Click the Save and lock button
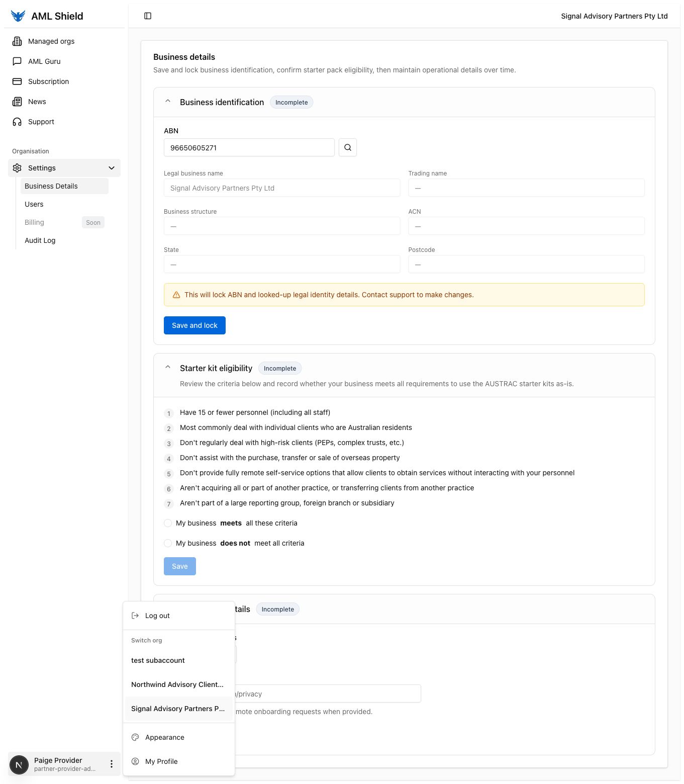 click(x=194, y=325)
